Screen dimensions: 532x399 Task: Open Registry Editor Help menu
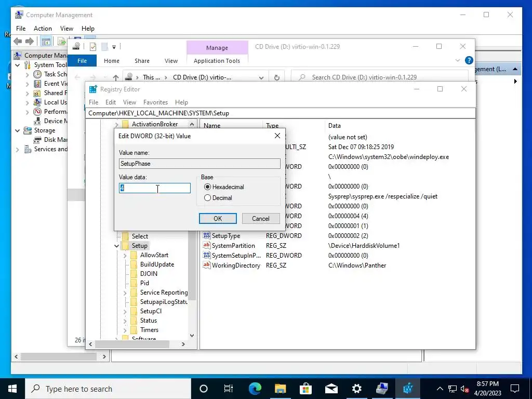click(x=181, y=102)
